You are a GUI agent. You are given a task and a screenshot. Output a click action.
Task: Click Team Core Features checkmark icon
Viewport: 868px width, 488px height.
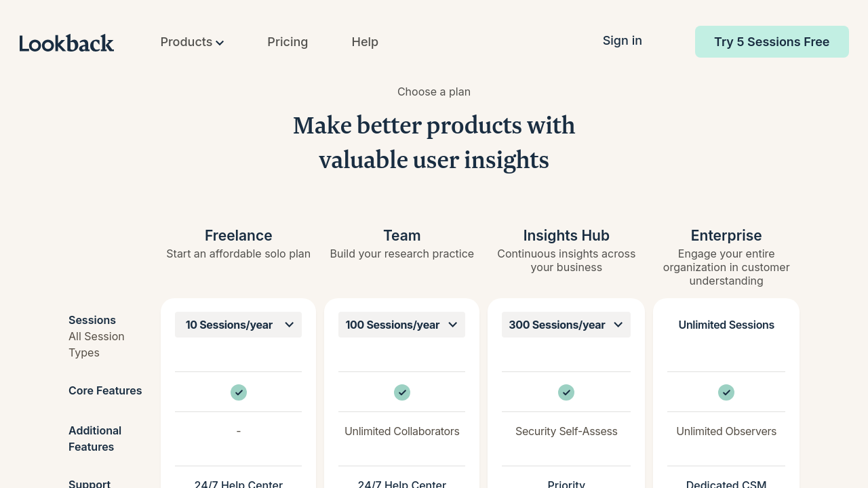click(x=402, y=392)
